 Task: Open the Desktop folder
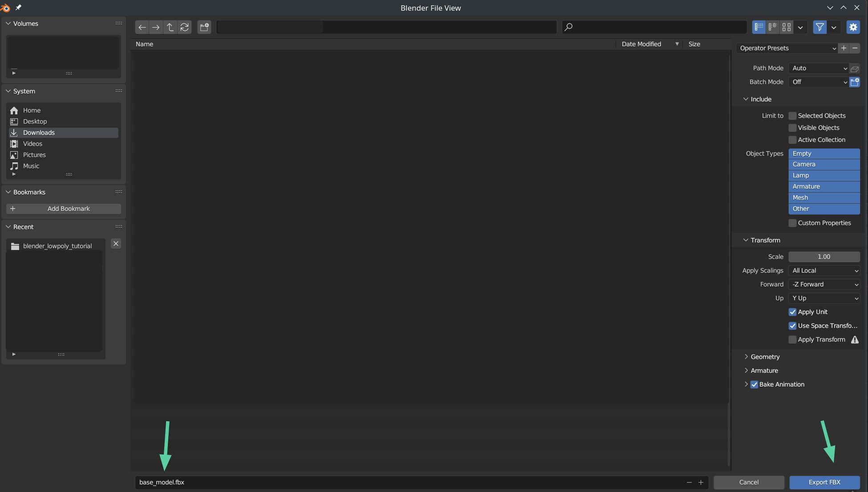(64, 121)
